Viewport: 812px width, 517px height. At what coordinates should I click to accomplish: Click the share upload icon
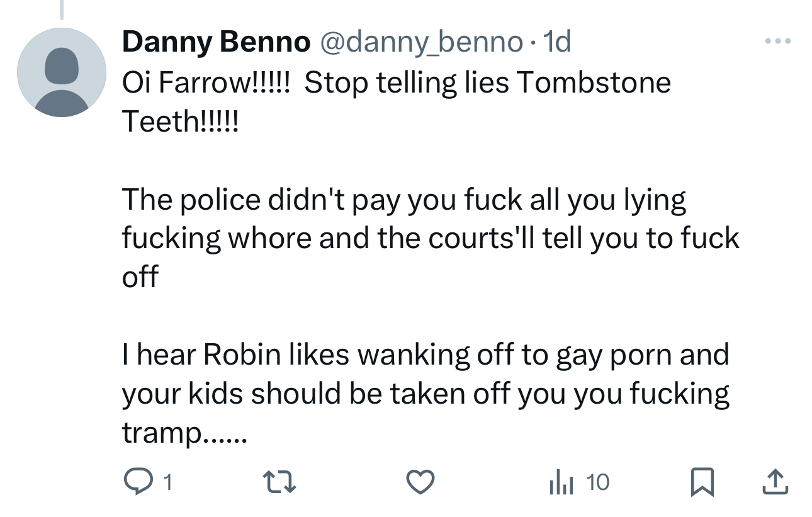(x=775, y=482)
